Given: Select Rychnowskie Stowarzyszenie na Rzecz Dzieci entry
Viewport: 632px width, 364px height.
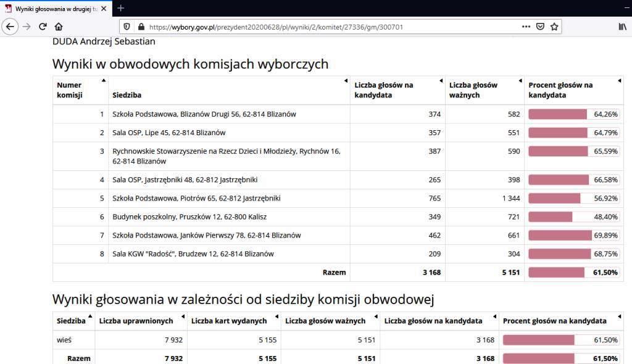Looking at the screenshot, I should tap(338, 156).
